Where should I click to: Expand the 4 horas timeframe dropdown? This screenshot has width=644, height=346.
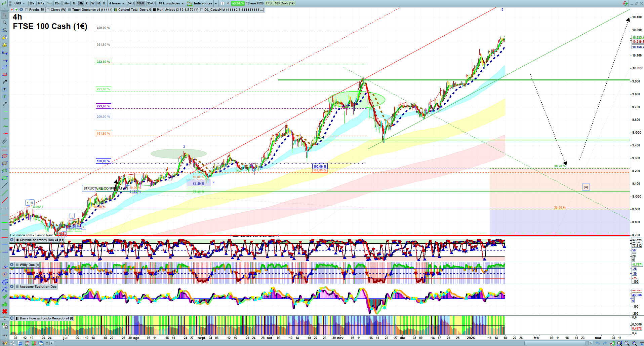[x=116, y=3]
